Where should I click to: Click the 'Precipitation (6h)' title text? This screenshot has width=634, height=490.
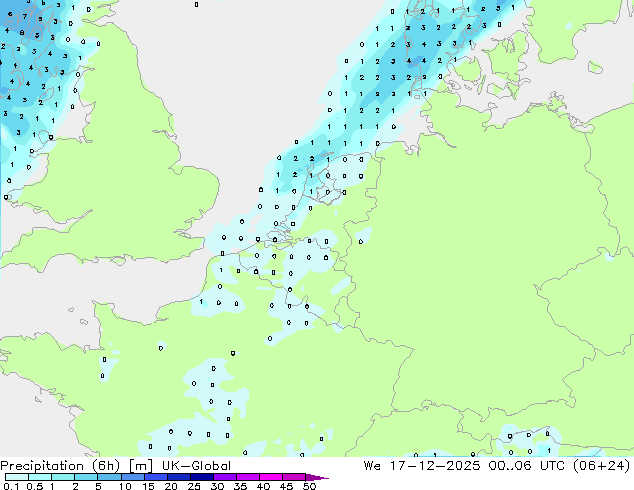pos(60,466)
